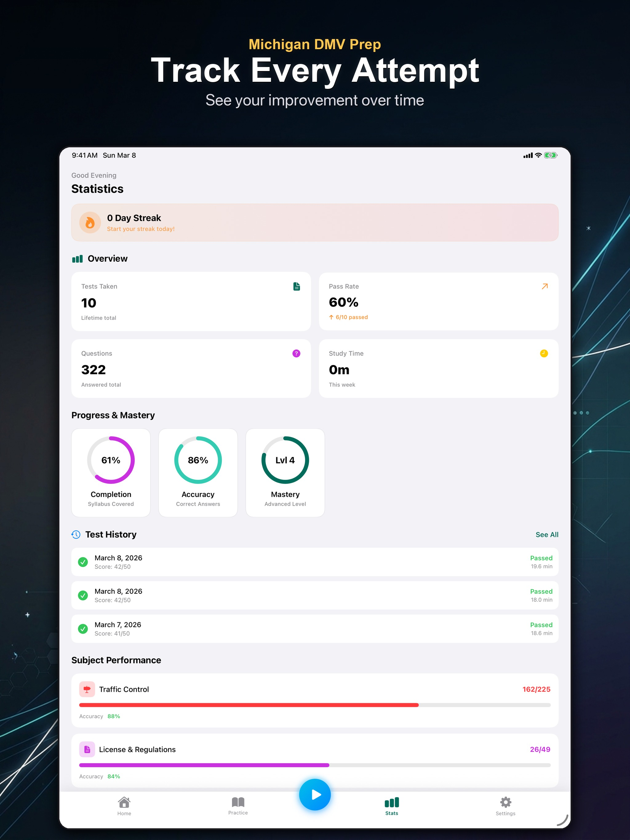The height and width of the screenshot is (840, 630).
Task: Click the 26/49 License & Regulations score
Action: (540, 749)
